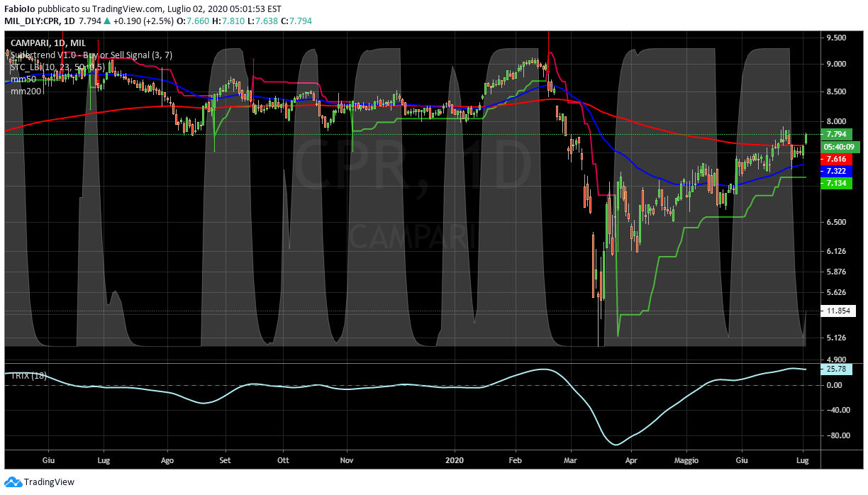Click the O:7.660 open value

[192, 21]
